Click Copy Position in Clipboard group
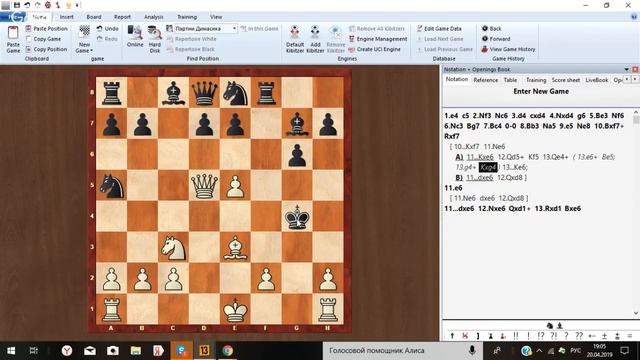 tap(46, 49)
